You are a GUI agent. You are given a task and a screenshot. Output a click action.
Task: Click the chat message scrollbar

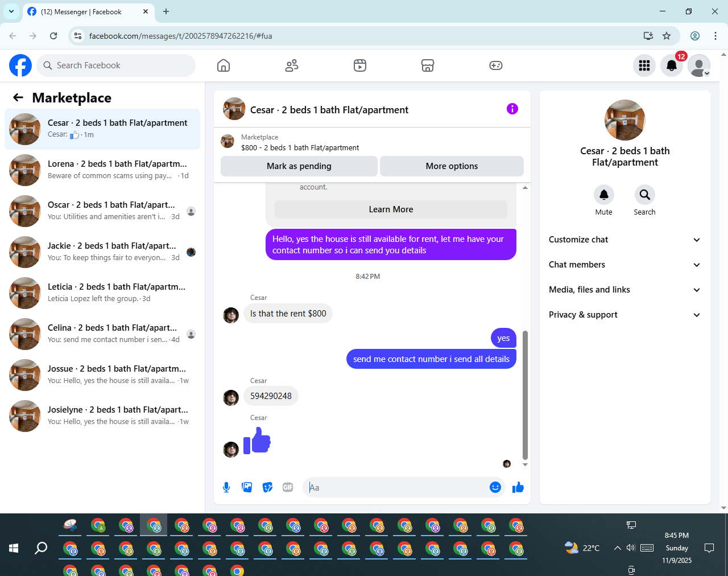point(525,395)
